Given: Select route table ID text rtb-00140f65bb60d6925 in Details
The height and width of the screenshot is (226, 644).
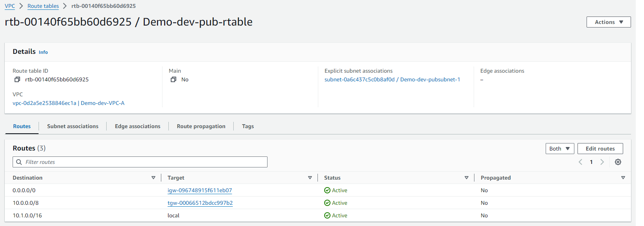Looking at the screenshot, I should 57,79.
